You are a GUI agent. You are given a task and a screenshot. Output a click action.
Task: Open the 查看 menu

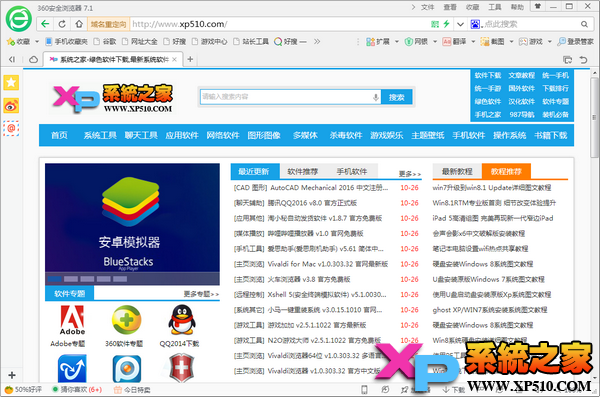450,7
